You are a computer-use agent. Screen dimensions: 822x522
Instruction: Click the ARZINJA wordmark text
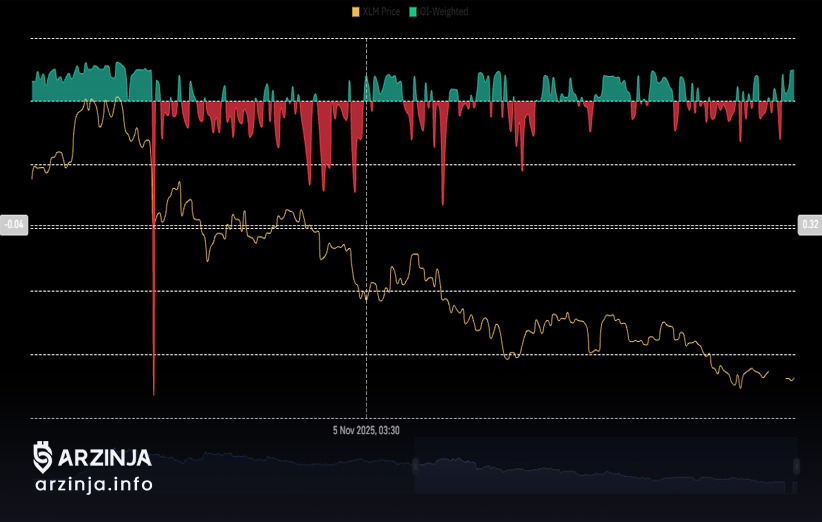(x=105, y=458)
